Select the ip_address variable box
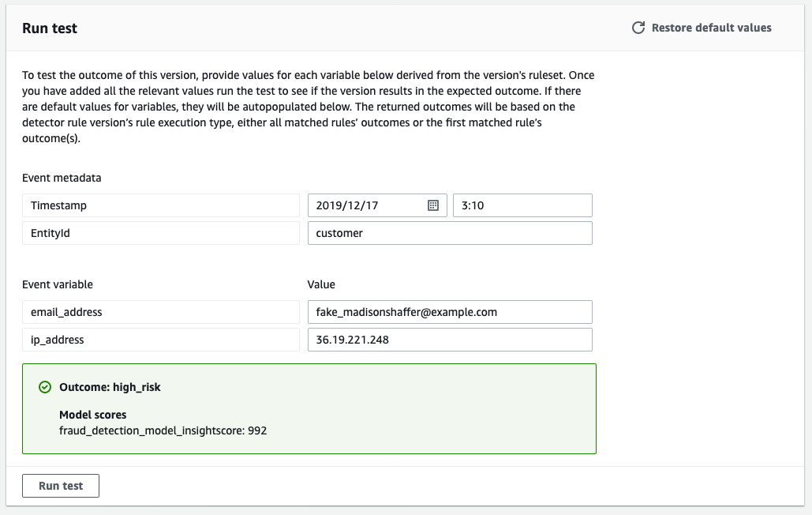812x515 pixels. pos(160,340)
